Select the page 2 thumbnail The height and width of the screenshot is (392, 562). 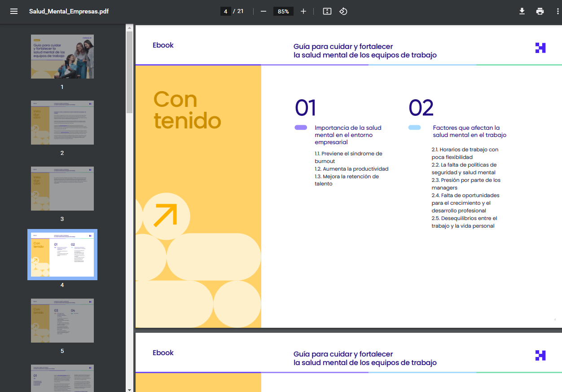pyautogui.click(x=62, y=123)
